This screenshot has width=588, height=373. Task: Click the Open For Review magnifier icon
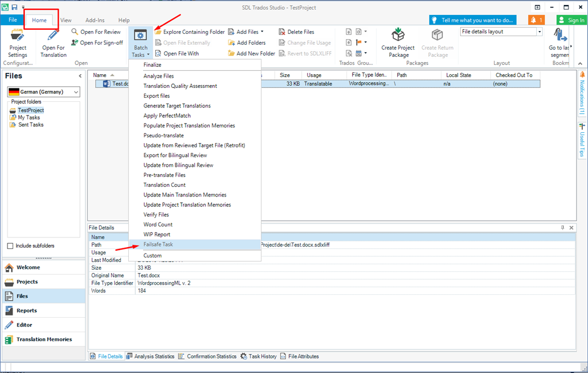point(75,32)
